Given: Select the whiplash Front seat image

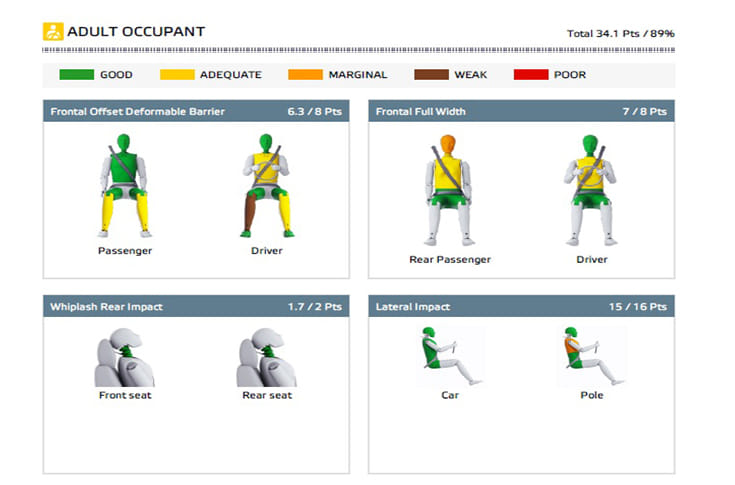Looking at the screenshot, I should point(125,358).
